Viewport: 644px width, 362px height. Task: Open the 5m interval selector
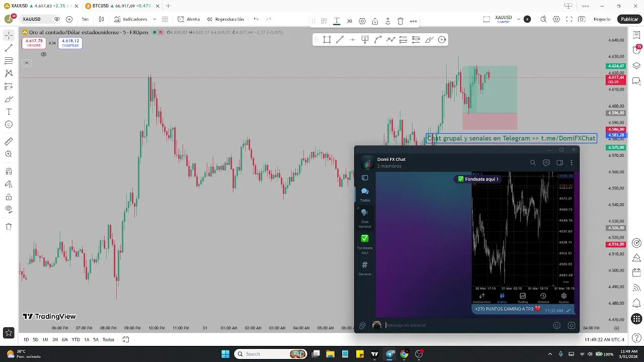85,19
